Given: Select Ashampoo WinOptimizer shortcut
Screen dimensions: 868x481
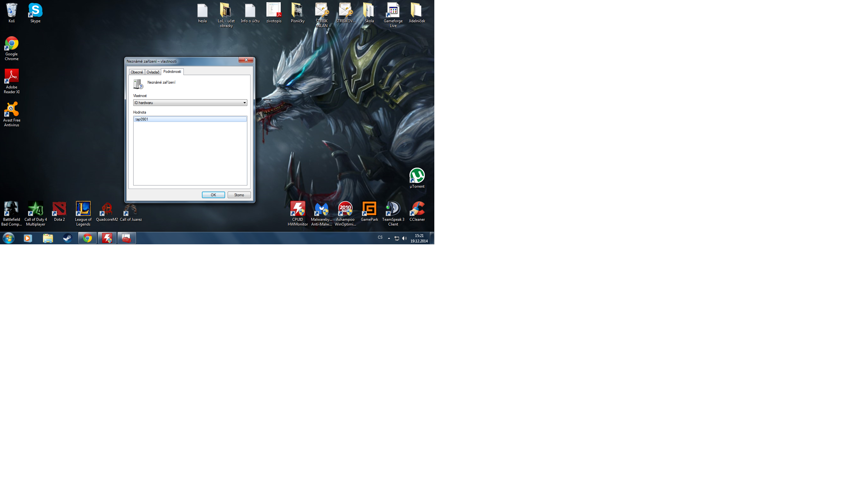Looking at the screenshot, I should pos(345,214).
